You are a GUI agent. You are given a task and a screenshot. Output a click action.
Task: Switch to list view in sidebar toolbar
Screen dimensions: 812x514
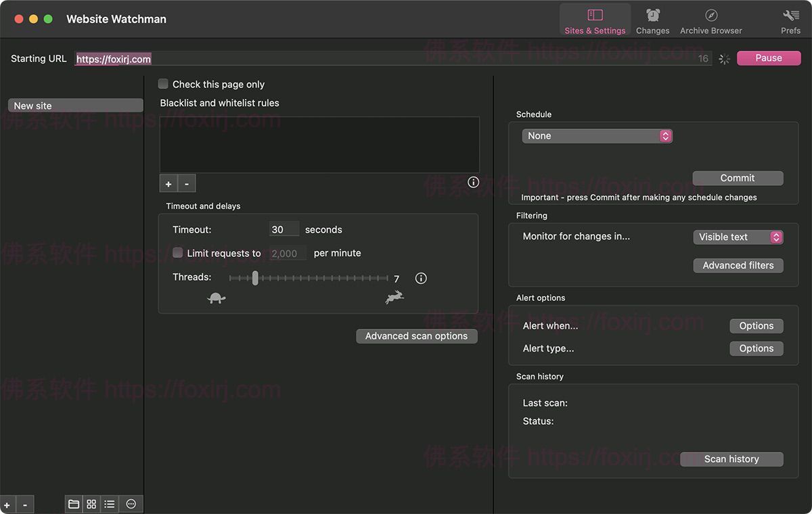(x=109, y=504)
